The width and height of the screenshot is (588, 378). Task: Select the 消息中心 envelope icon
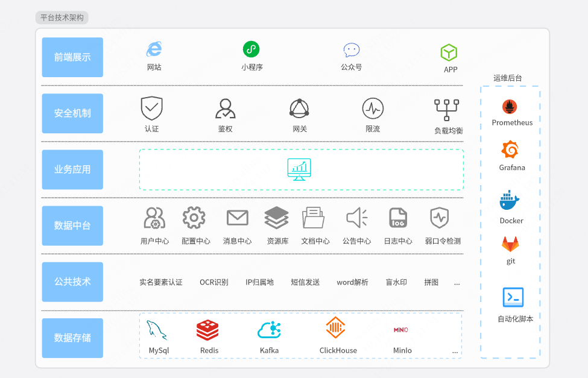pyautogui.click(x=238, y=218)
